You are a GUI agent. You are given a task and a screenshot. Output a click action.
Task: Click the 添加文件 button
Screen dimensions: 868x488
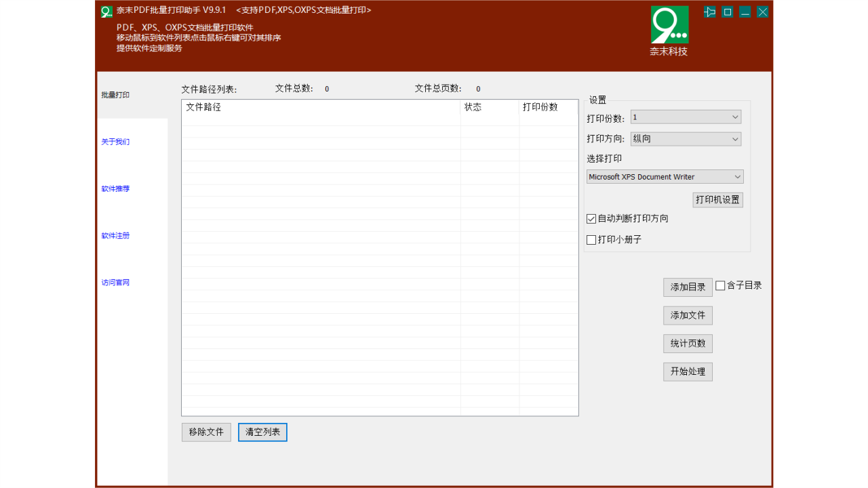tap(688, 316)
